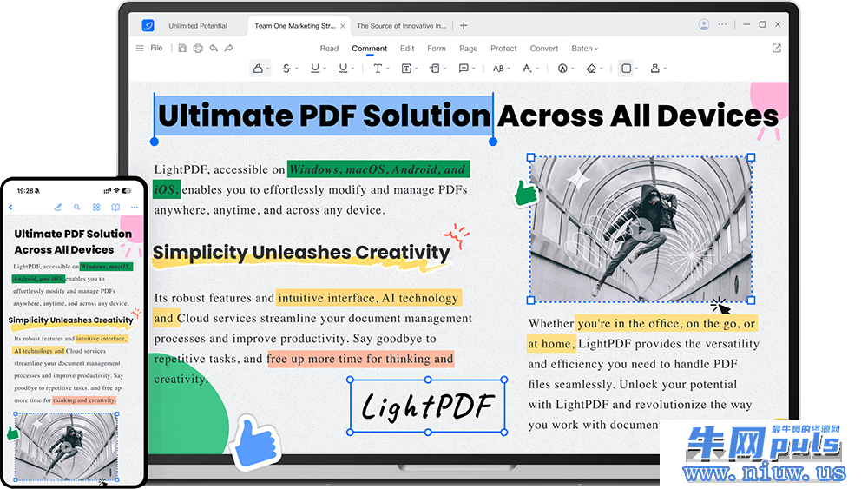Viewport: 868px width, 489px height.
Task: Expand the straight Underline dropdown arrow
Action: pos(325,69)
